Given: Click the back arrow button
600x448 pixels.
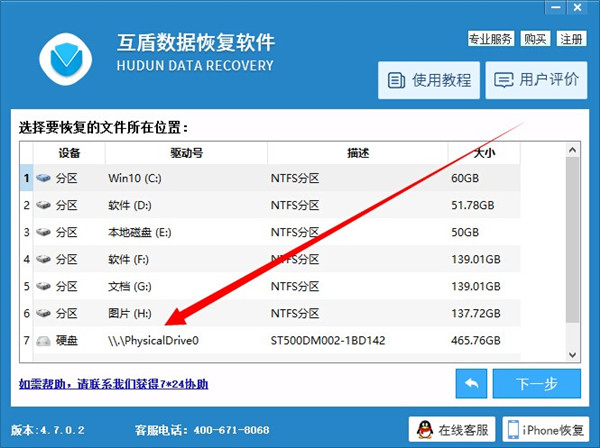Looking at the screenshot, I should pos(471,383).
